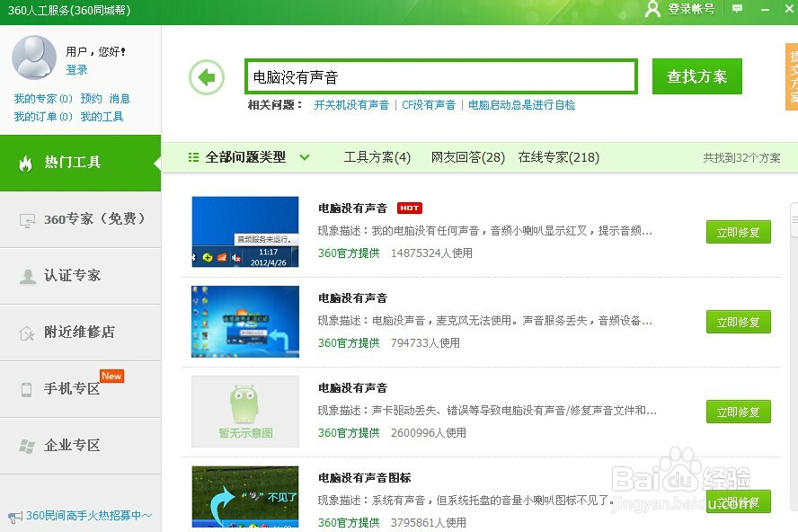Switch to the 在线专家(218) tab
The image size is (798, 532).
point(558,157)
